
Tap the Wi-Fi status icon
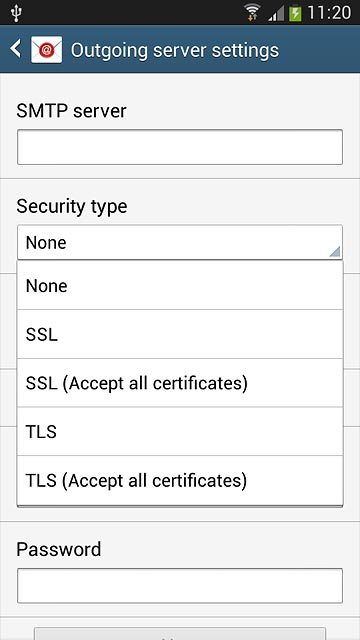pos(253,13)
